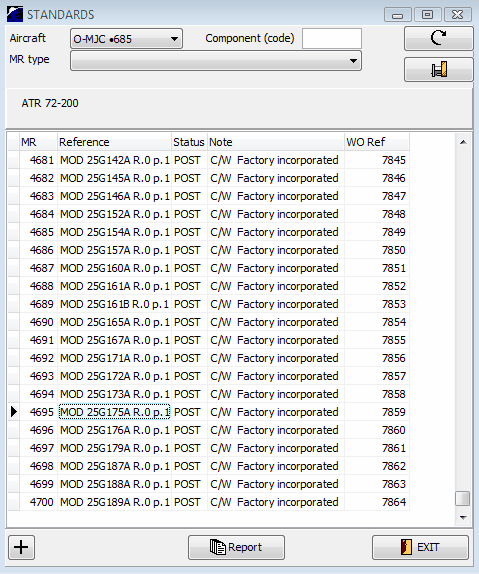This screenshot has height=574, width=479.
Task: Select reference MOD 25G146A R.0 p.1
Action: point(114,196)
